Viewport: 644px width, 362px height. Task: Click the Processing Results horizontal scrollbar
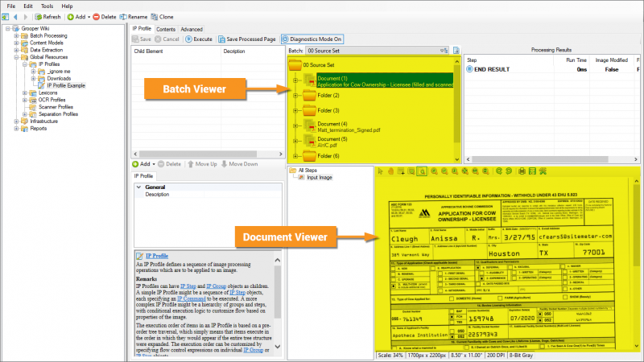551,159
